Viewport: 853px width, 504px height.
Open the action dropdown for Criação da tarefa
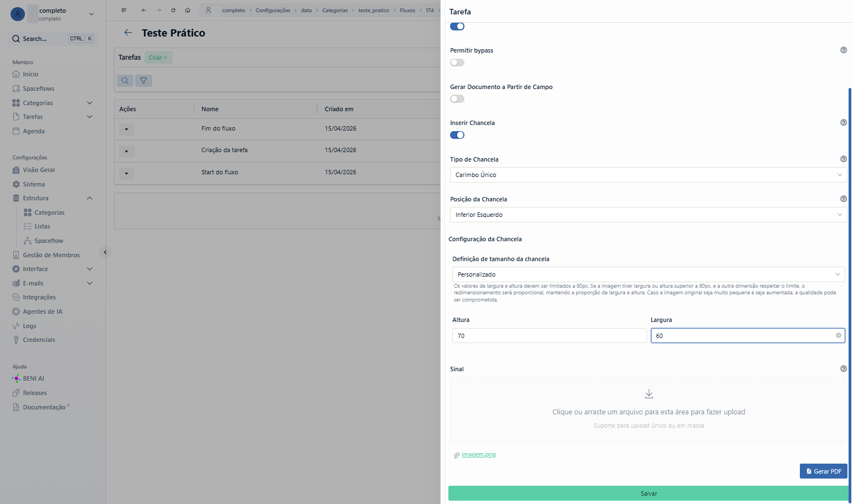[x=126, y=151]
